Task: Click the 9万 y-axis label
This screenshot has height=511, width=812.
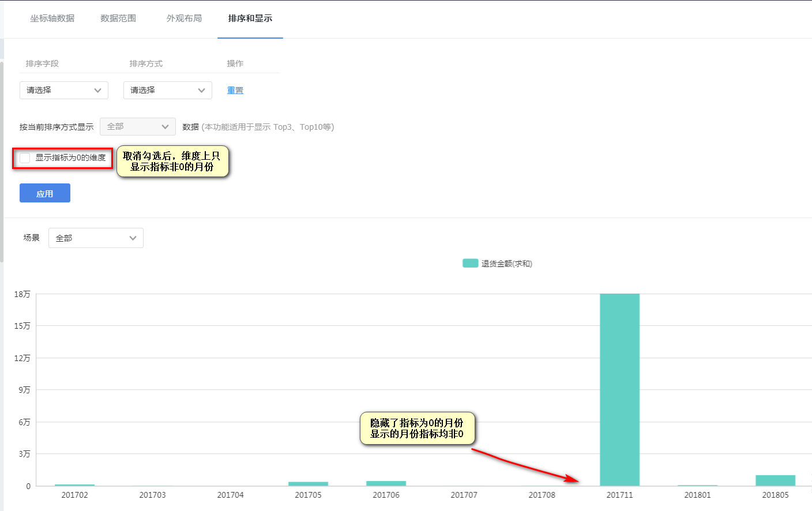Action: (x=24, y=390)
